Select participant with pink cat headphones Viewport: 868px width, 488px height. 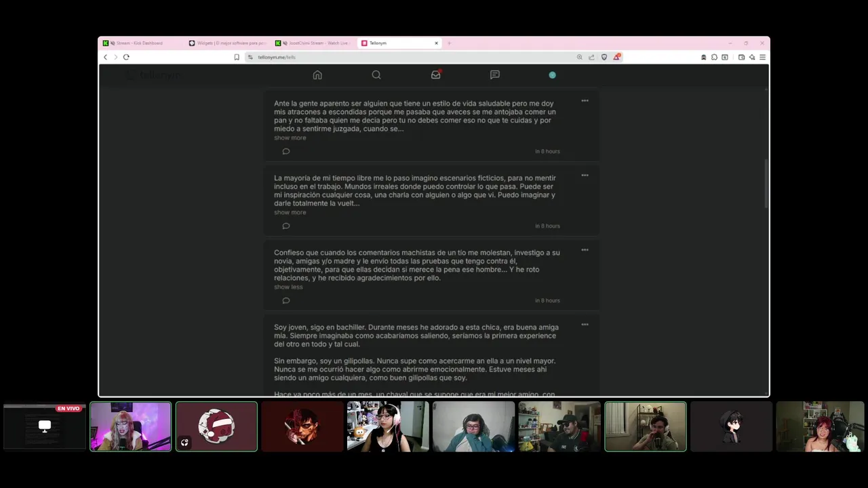[x=388, y=426]
